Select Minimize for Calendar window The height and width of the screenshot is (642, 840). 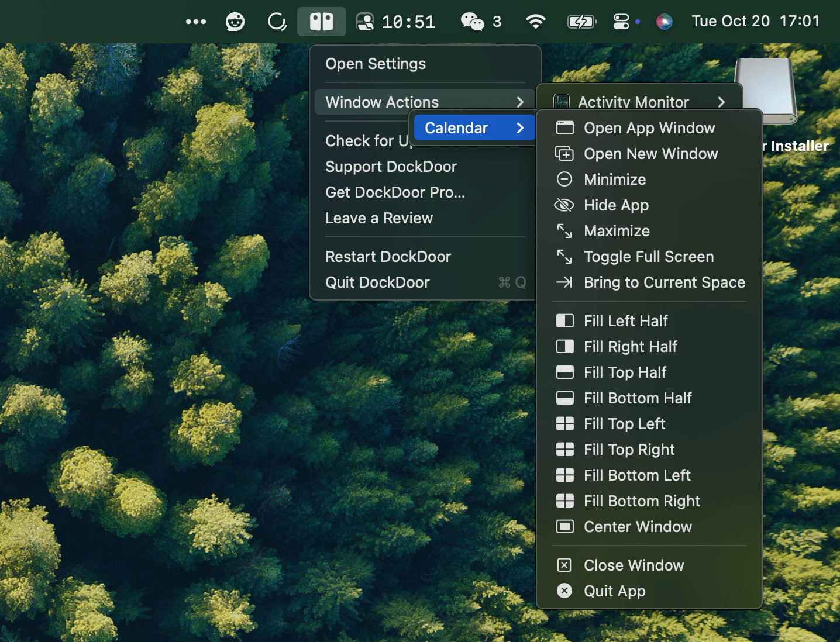point(649,180)
